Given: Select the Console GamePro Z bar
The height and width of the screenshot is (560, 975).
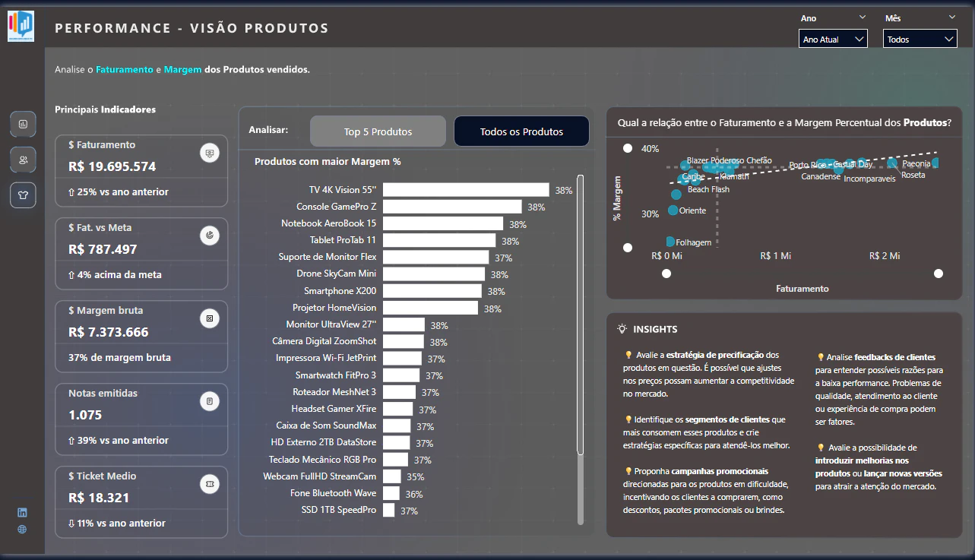Looking at the screenshot, I should coord(452,207).
